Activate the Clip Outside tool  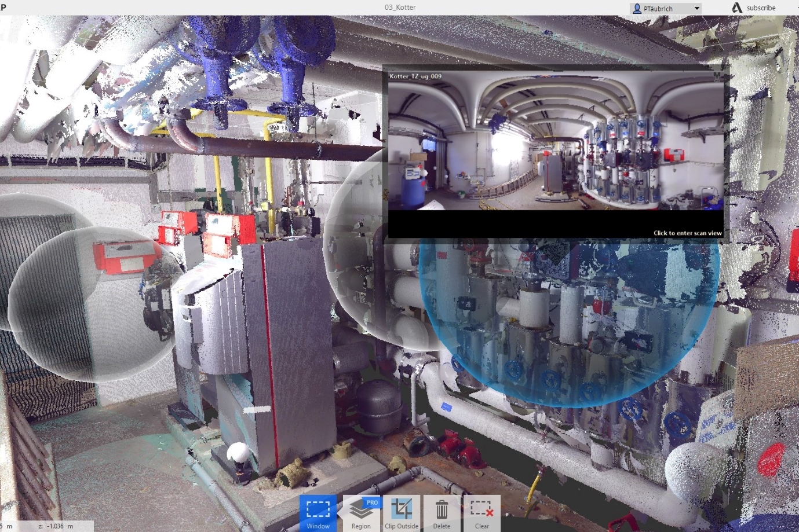402,513
